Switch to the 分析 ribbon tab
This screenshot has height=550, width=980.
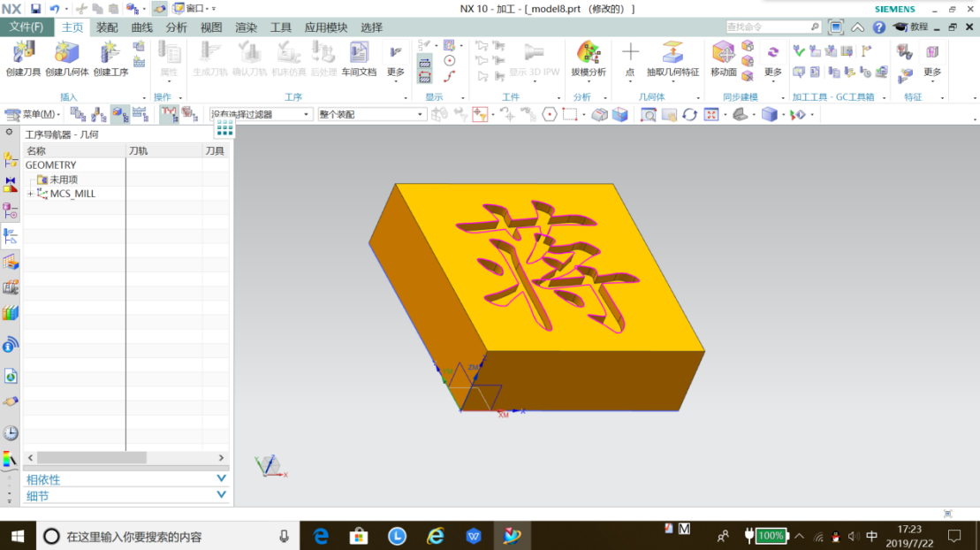175,27
